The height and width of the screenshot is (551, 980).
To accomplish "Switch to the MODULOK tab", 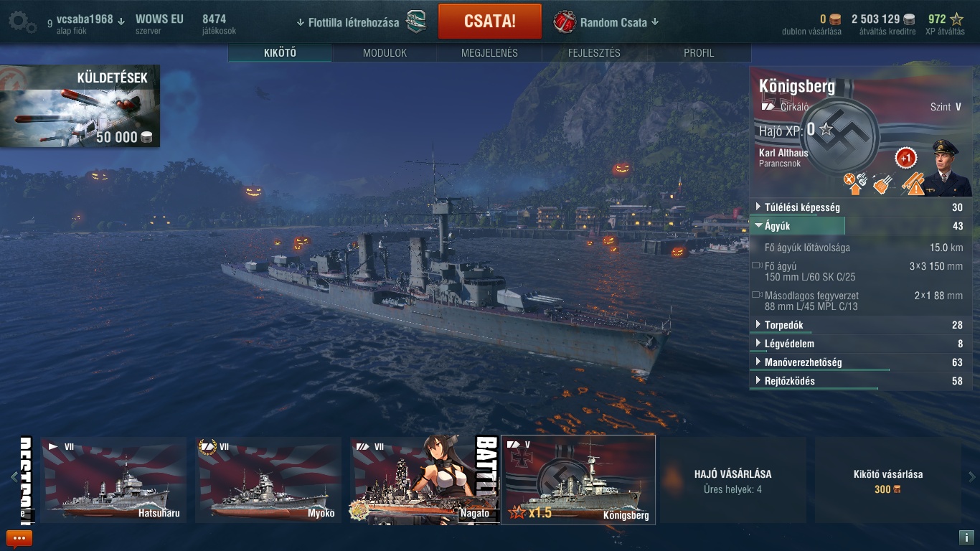I will [385, 53].
